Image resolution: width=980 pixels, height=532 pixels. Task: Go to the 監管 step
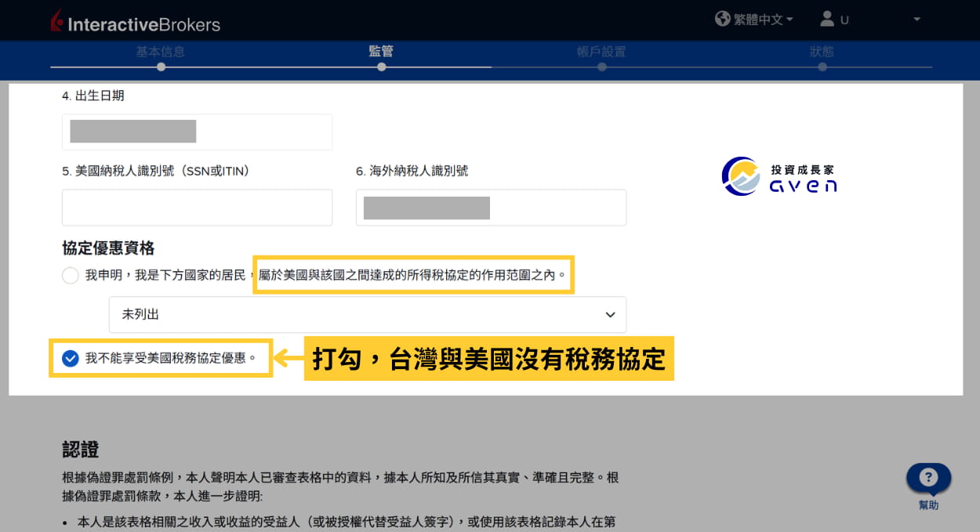tap(381, 52)
